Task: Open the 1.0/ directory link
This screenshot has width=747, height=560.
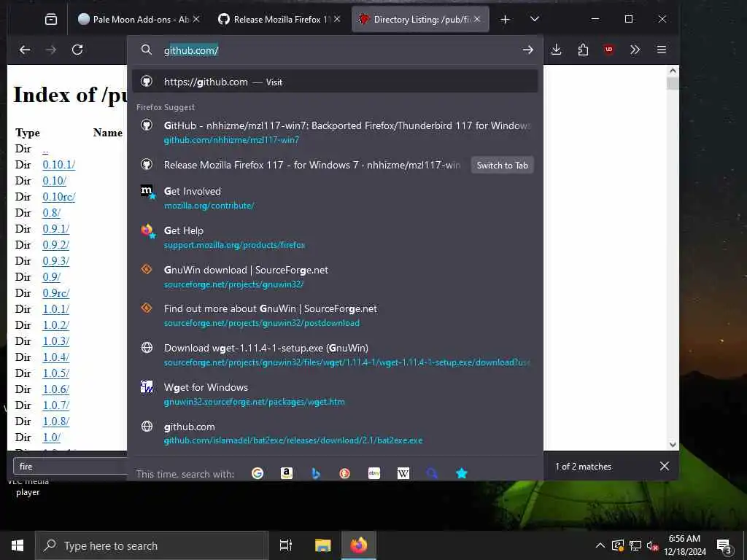Action: 52,437
